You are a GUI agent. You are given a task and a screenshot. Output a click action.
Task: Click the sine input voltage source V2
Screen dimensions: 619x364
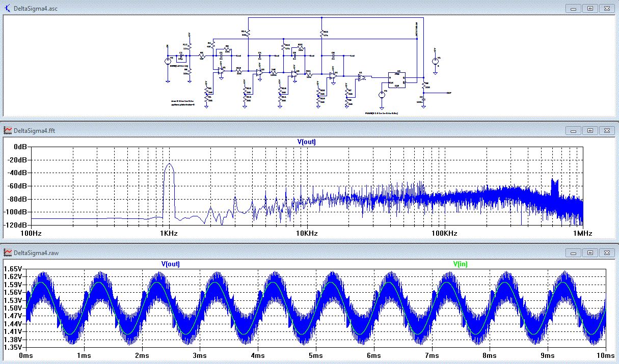[168, 61]
